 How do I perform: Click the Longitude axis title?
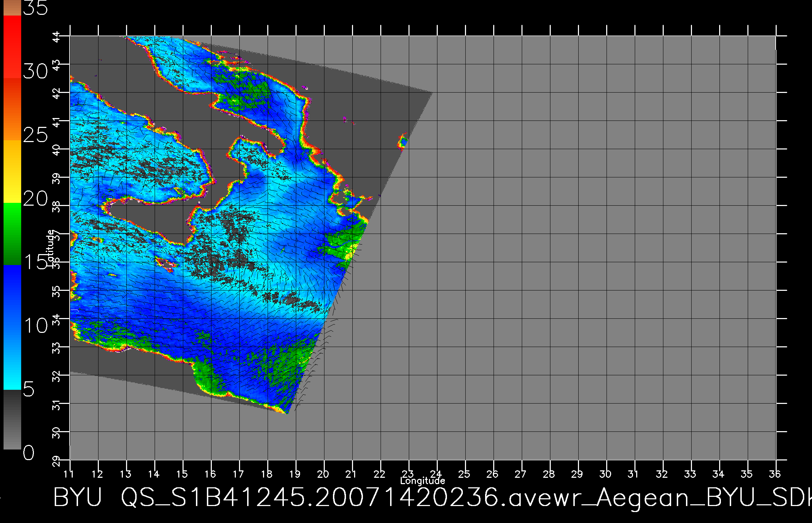[x=423, y=481]
